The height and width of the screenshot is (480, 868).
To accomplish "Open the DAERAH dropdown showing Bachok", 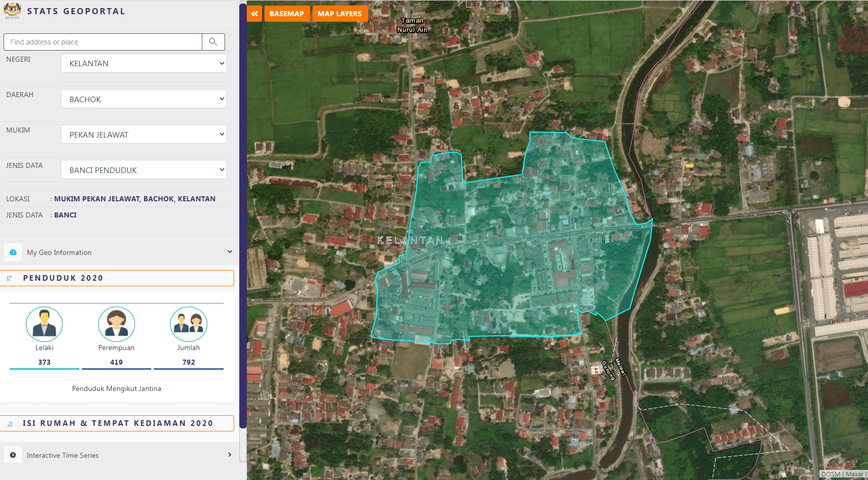I will [x=144, y=99].
